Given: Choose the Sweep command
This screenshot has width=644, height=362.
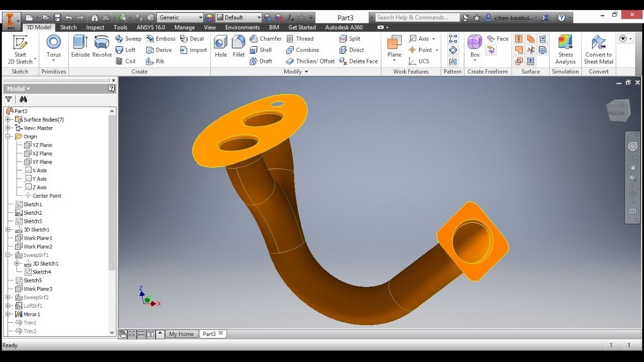Looking at the screenshot, I should pyautogui.click(x=128, y=39).
